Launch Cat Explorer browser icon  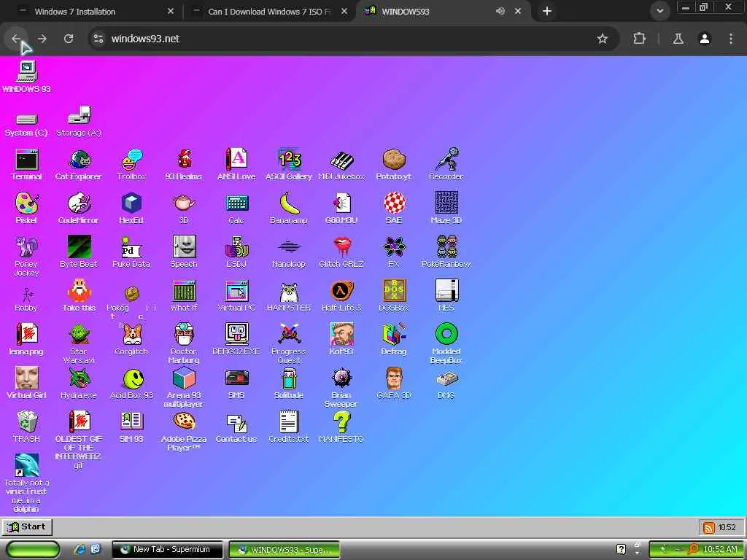pos(79,165)
